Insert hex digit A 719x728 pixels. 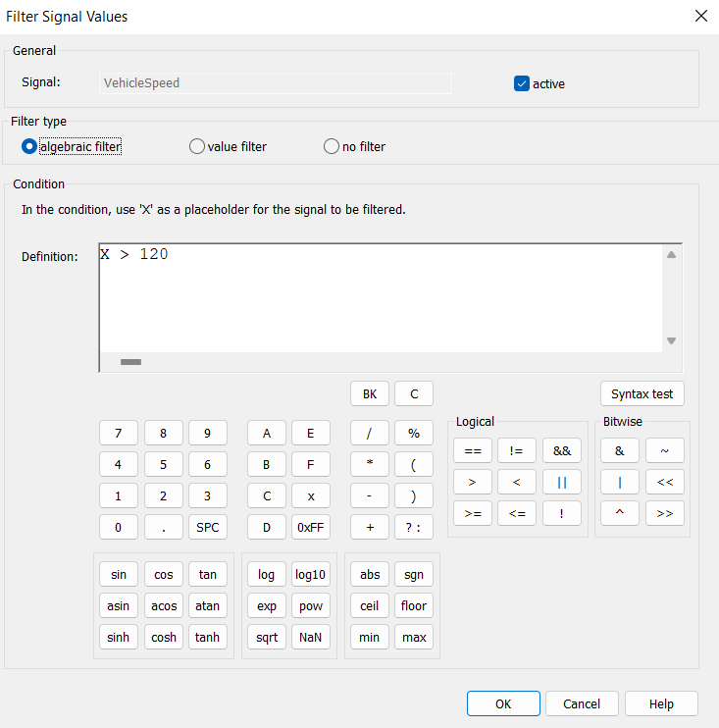pos(267,434)
